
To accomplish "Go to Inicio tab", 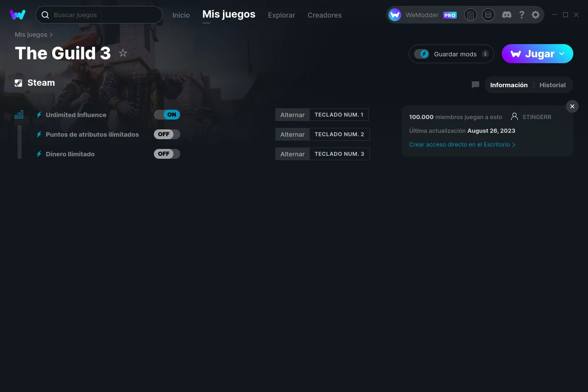I will (x=181, y=15).
